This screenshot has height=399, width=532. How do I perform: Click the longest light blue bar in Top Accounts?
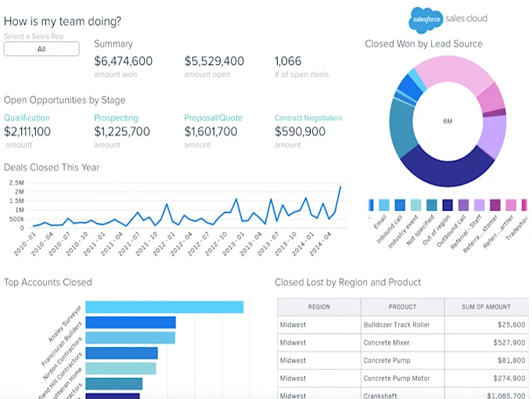[164, 307]
